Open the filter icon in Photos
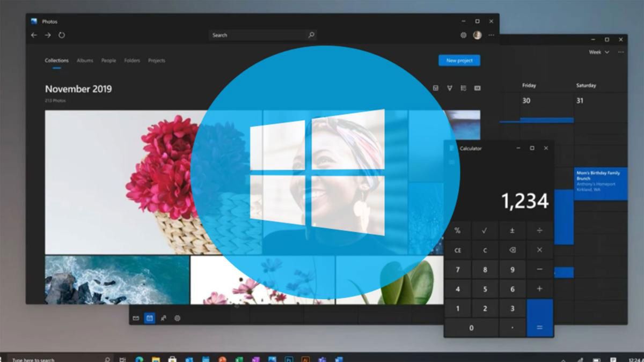The image size is (644, 362). pyautogui.click(x=450, y=88)
